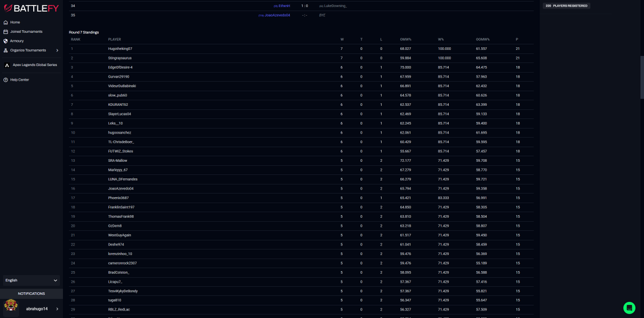This screenshot has width=644, height=318.
Task: Click player TL-ChrisdeBoer_
Action: (x=121, y=142)
